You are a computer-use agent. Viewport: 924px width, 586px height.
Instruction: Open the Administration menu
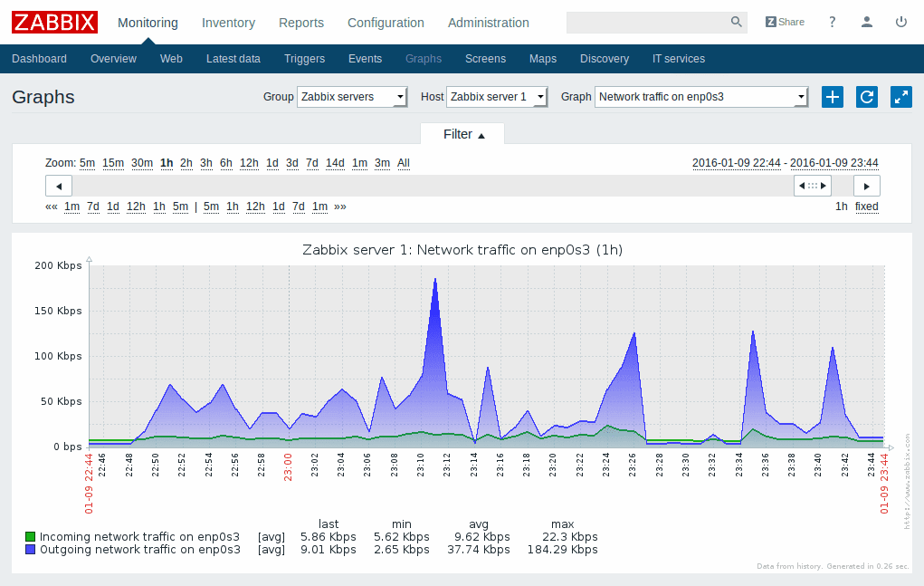(x=489, y=23)
